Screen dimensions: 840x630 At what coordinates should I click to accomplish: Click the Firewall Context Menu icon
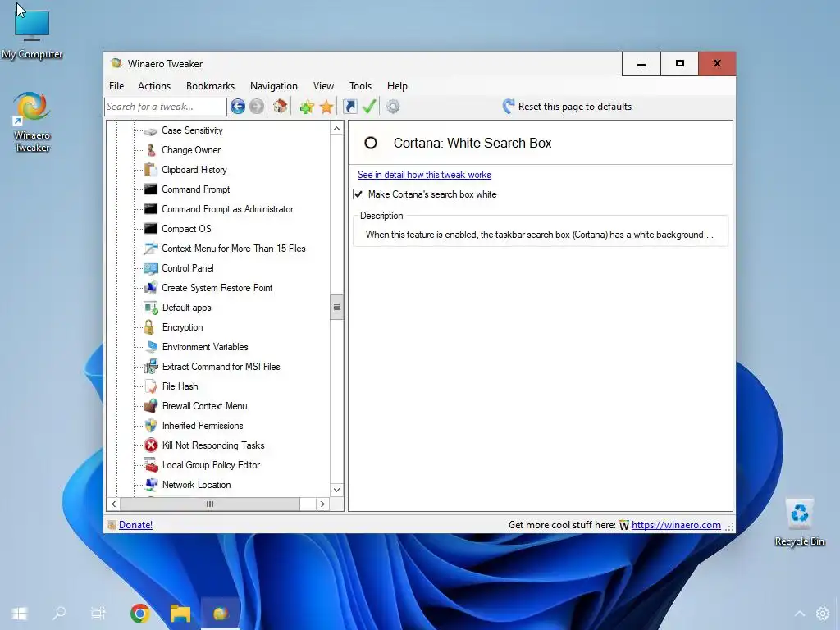(151, 406)
